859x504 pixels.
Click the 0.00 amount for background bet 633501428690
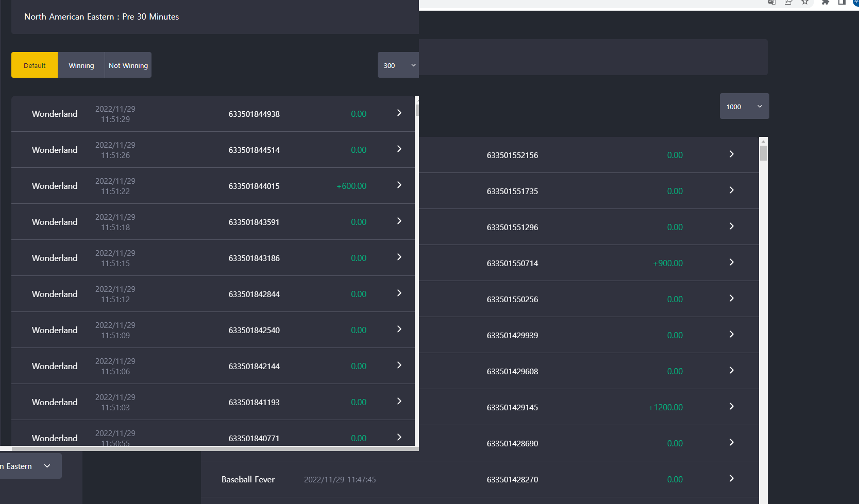coord(675,443)
